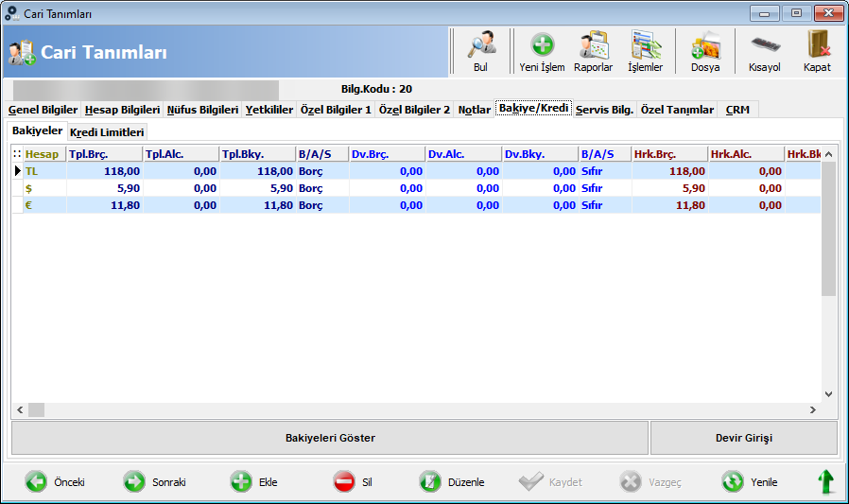Click the Kaydet checkmark
This screenshot has height=504, width=849.
[x=531, y=481]
